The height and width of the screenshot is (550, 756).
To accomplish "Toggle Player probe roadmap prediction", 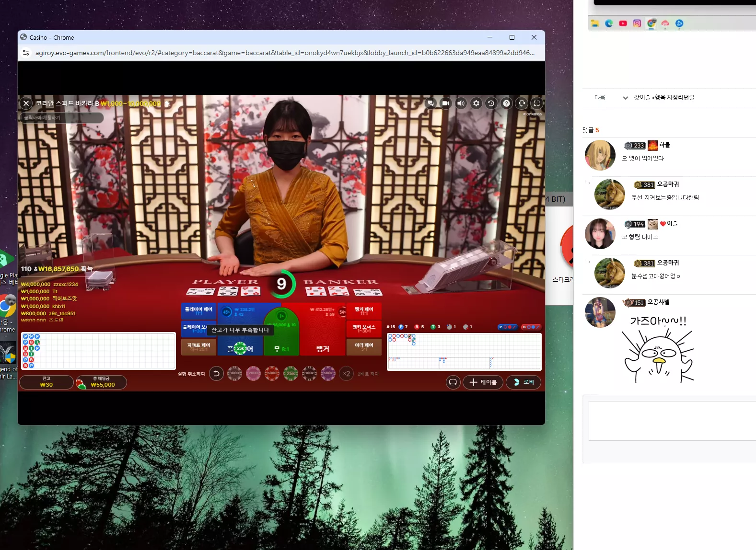I will 508,327.
